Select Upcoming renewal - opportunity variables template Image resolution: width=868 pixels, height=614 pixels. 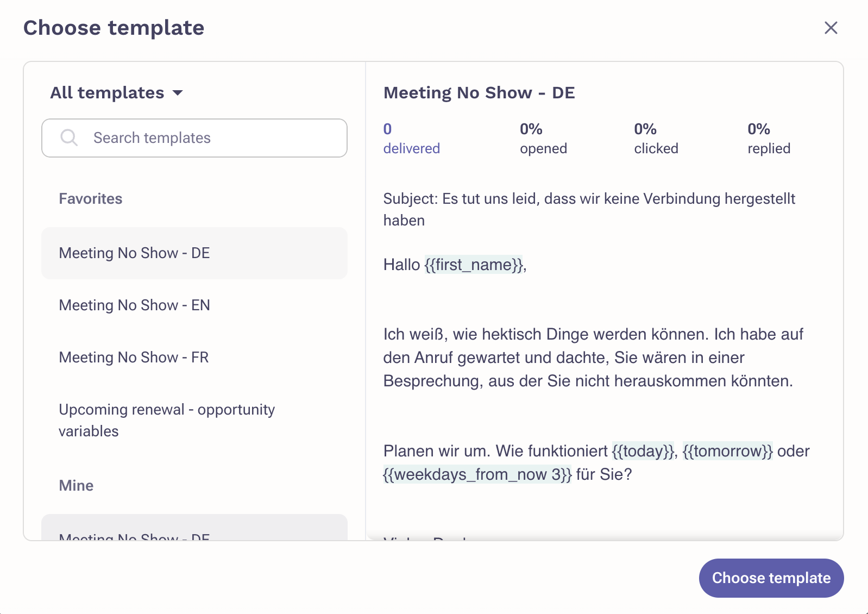[194, 421]
